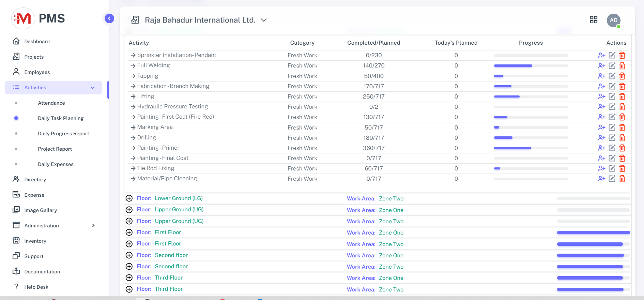Open the apps grid icon in header
Image resolution: width=644 pixels, height=300 pixels.
[594, 20]
